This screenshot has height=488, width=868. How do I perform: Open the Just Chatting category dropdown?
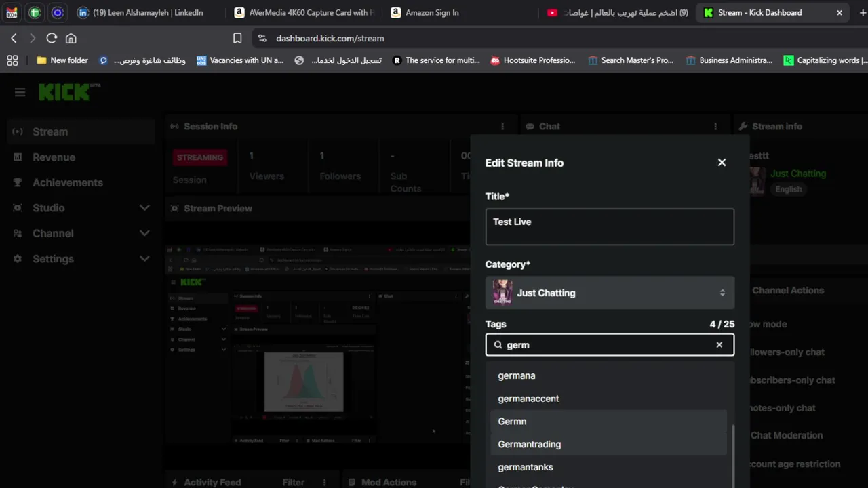[x=610, y=293]
